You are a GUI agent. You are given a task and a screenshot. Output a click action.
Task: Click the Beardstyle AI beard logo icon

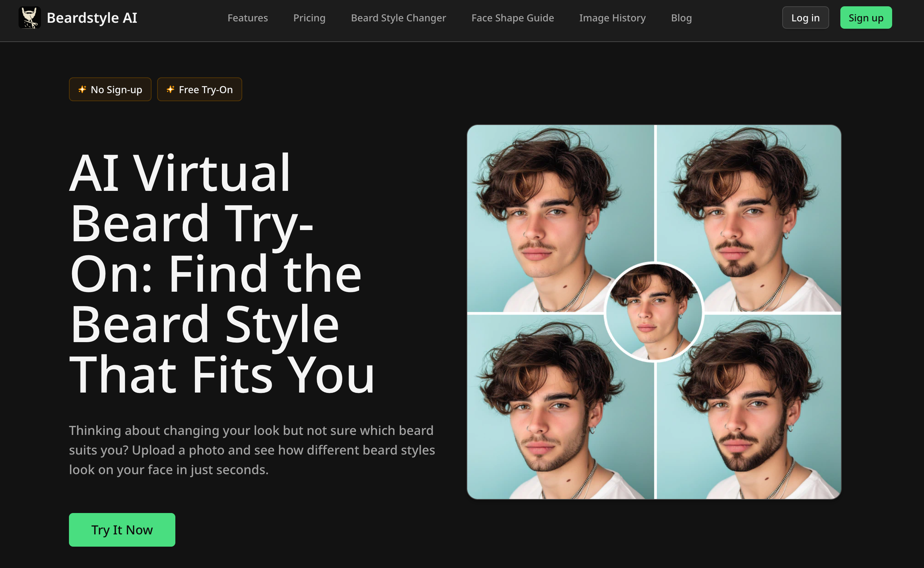[30, 18]
